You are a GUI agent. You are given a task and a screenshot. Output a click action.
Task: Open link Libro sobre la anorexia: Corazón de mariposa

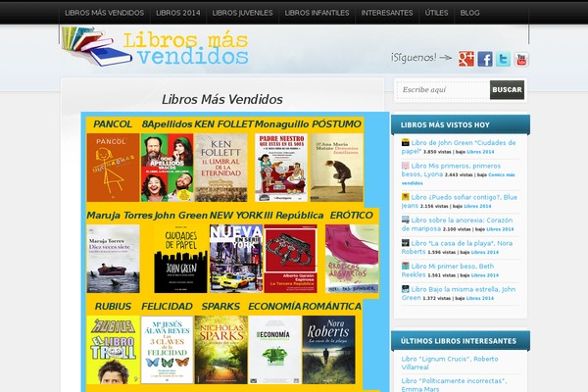(x=457, y=224)
